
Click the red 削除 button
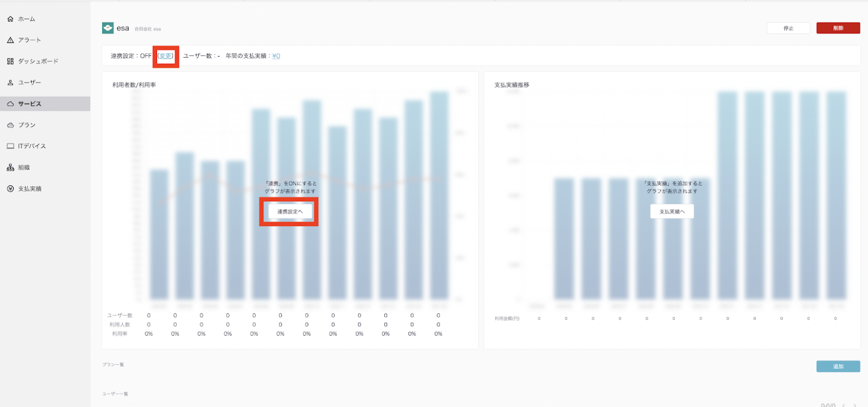(x=838, y=28)
